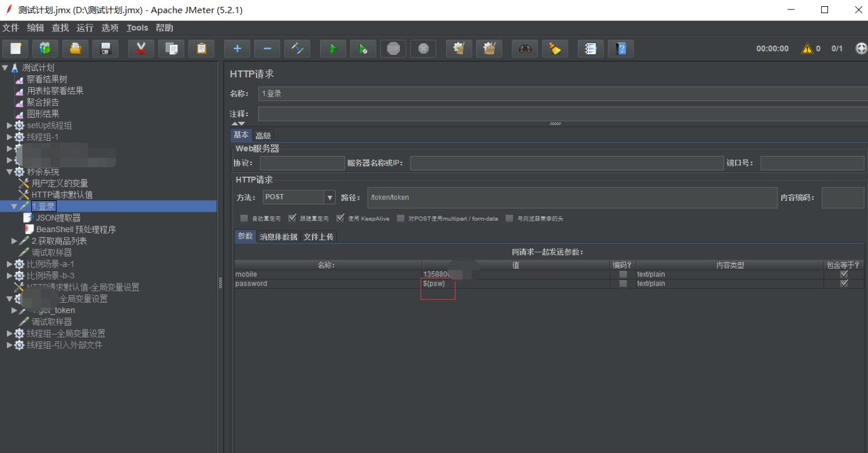This screenshot has width=868, height=453.
Task: Click the 名称 field containing 1.登录
Action: [x=563, y=94]
